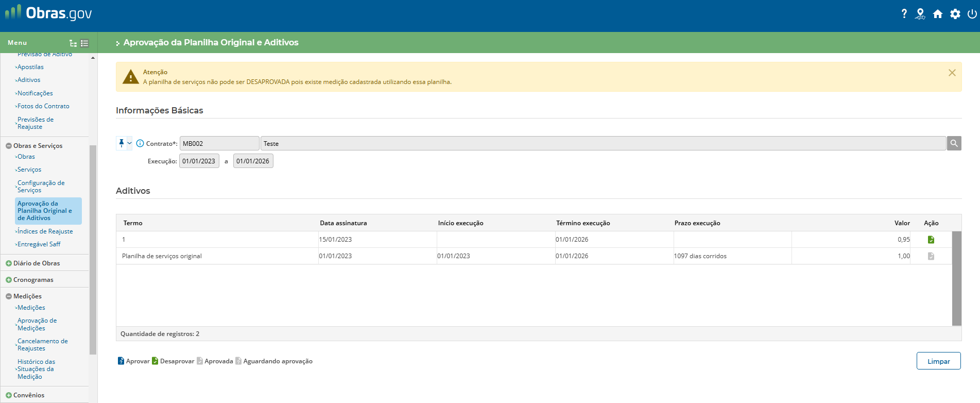Screen dimensions: 980x403
Task: Click green action icon for Termo 1
Action: [x=931, y=240]
